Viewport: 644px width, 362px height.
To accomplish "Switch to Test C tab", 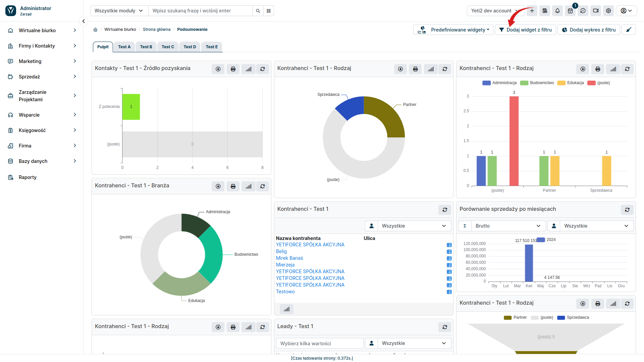I will pyautogui.click(x=168, y=47).
